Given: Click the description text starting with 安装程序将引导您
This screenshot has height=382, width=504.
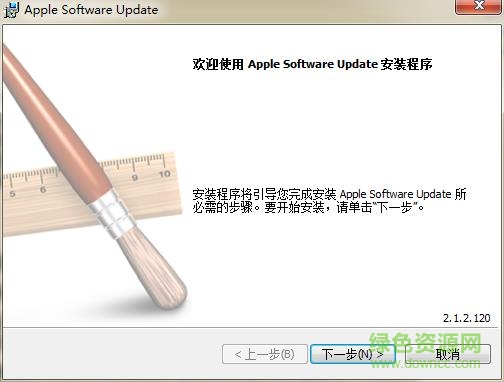Looking at the screenshot, I should (329, 201).
